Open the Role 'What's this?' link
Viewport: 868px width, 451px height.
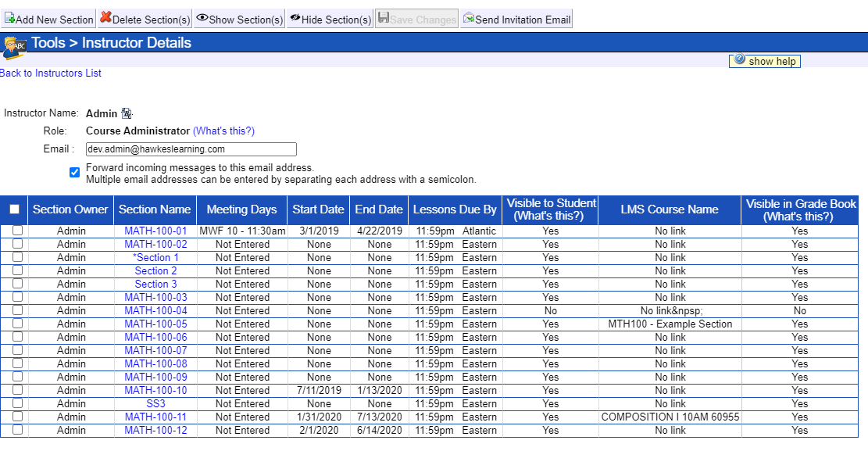click(223, 131)
